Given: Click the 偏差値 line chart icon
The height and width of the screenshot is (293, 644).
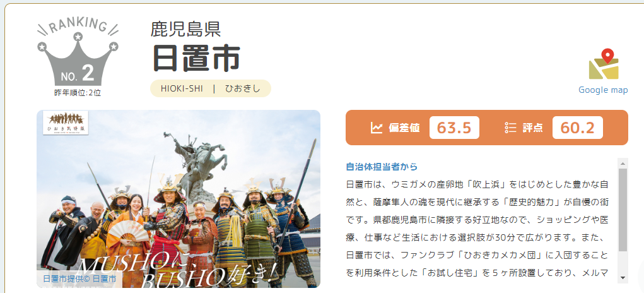Looking at the screenshot, I should (376, 128).
